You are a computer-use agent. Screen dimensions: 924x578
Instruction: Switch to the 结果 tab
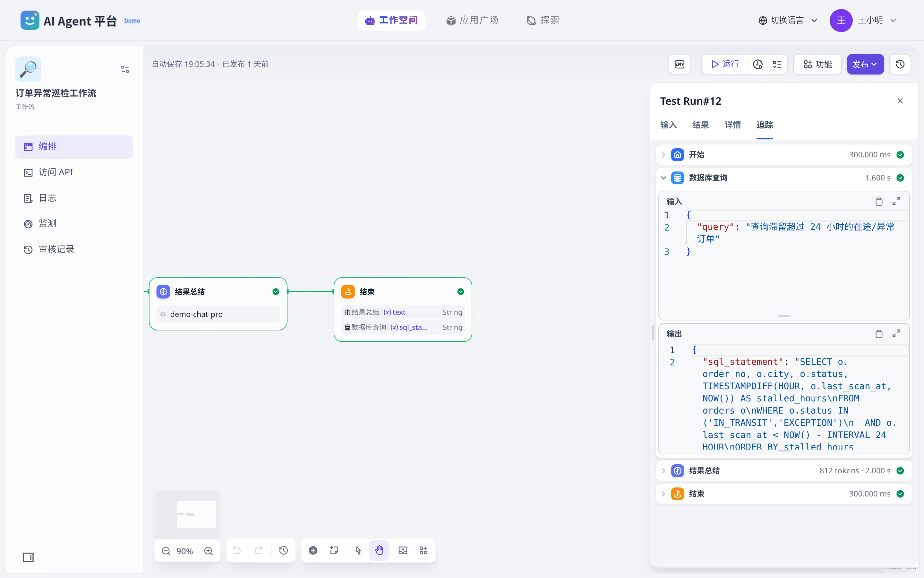700,125
